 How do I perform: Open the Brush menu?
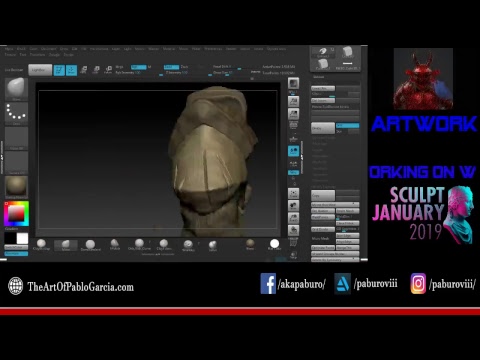pyautogui.click(x=21, y=49)
